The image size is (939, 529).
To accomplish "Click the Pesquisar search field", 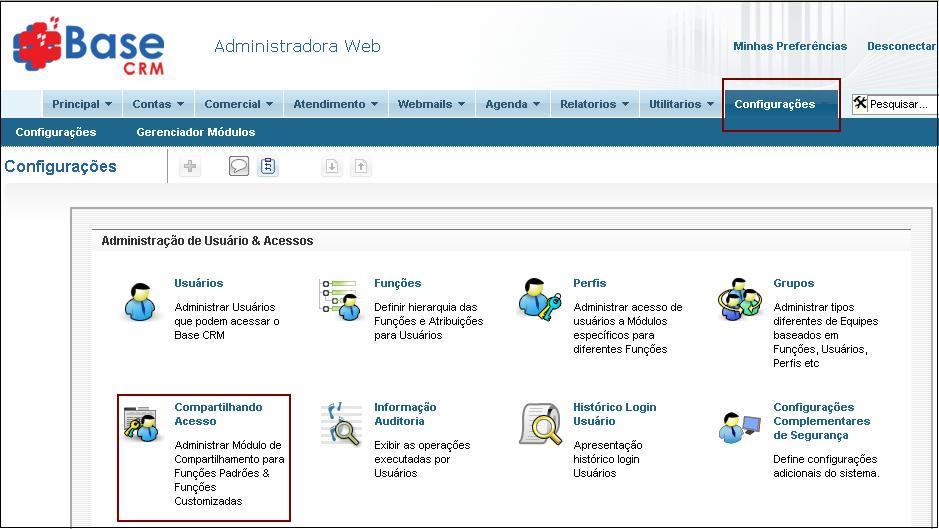I will click(x=901, y=104).
